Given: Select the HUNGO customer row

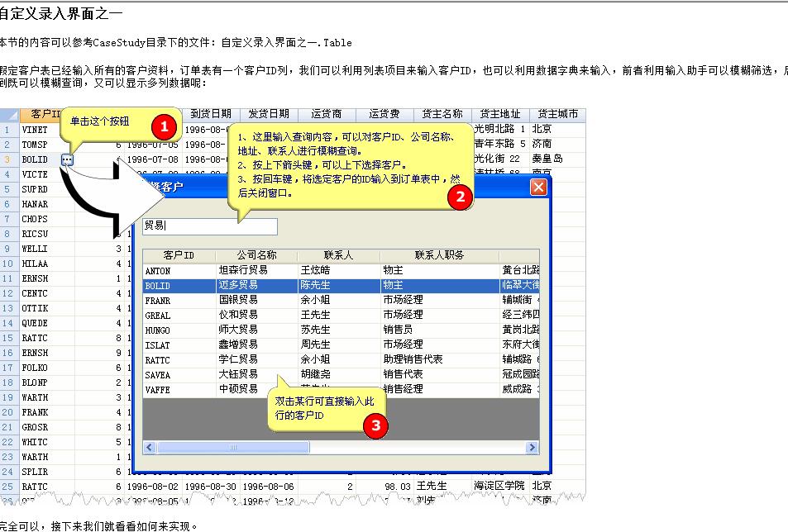Looking at the screenshot, I should (x=341, y=330).
